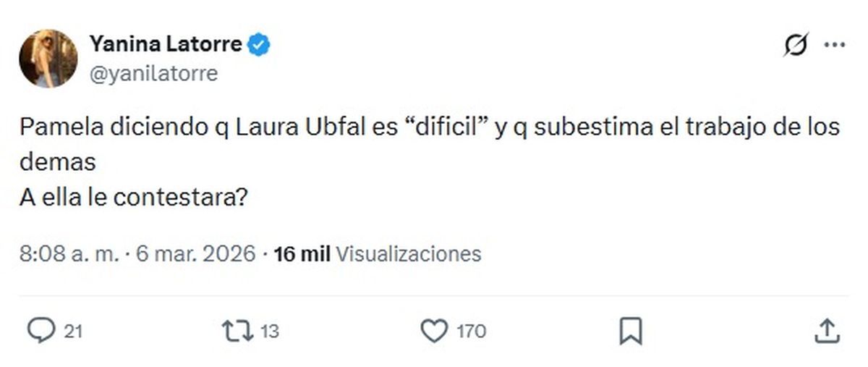Open the @yanilatorre handle link

point(153,73)
